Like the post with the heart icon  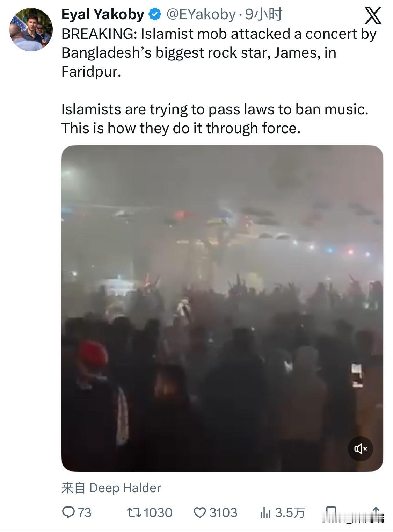200,513
